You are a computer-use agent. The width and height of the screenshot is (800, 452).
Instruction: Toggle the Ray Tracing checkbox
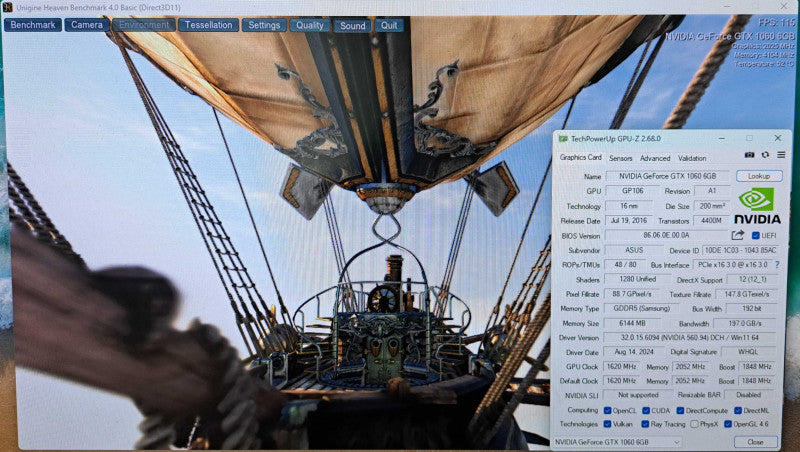tap(645, 424)
